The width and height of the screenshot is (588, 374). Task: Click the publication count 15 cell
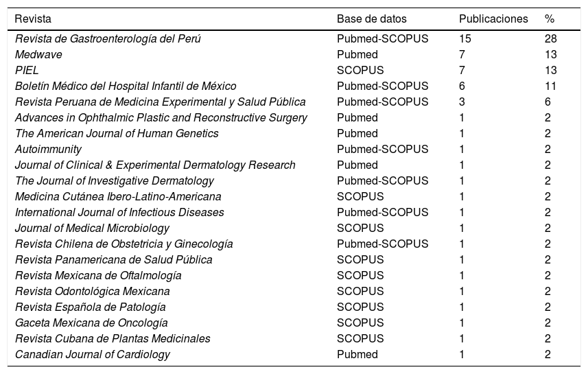[x=465, y=39]
